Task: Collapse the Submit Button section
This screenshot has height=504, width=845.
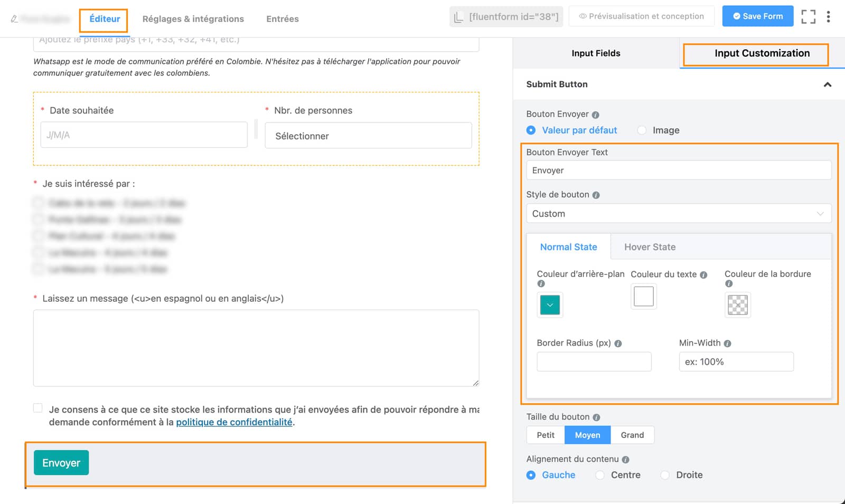Action: point(828,84)
